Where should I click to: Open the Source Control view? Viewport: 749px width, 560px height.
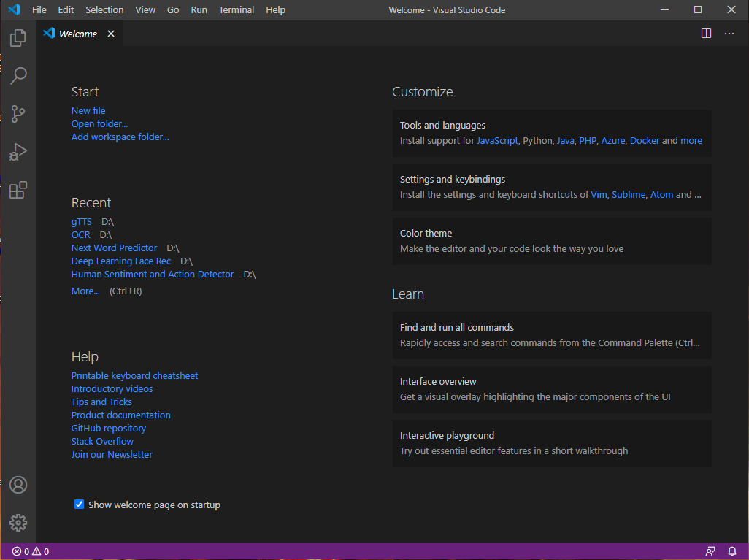click(x=18, y=114)
